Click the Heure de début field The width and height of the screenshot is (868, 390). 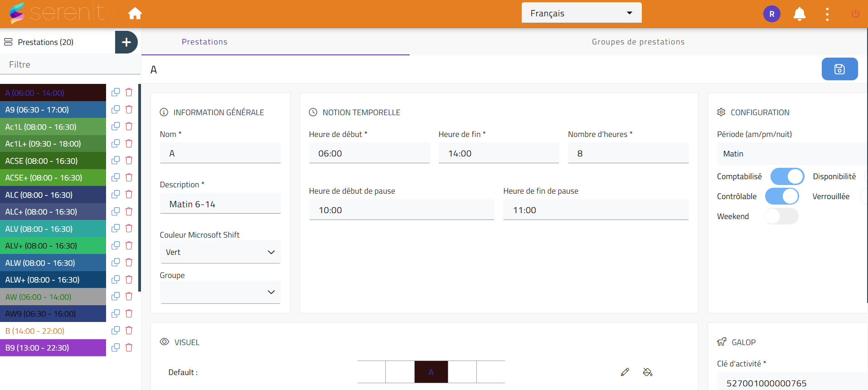(x=369, y=154)
